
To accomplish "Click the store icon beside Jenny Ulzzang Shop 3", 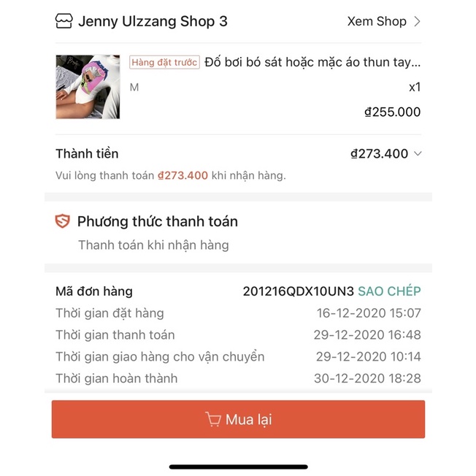I will 64,21.
